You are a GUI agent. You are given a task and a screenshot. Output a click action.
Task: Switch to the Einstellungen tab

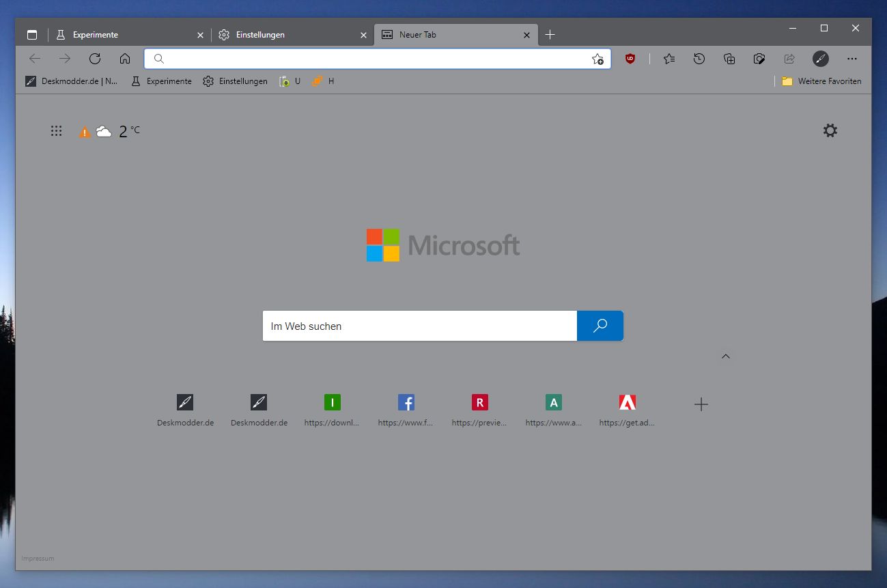point(292,35)
